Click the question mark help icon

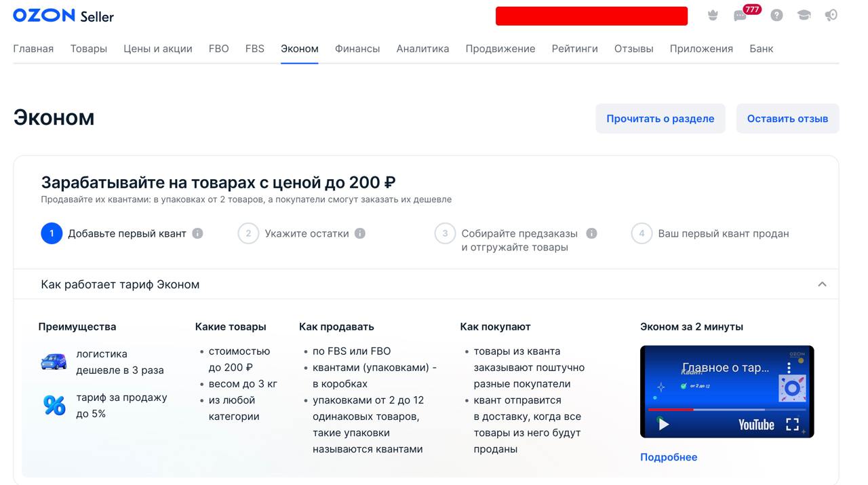776,15
